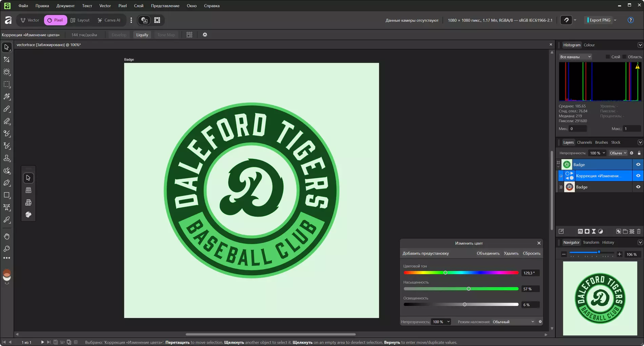Click Edit Layer pencil icon
Image resolution: width=644 pixels, height=346 pixels.
point(561,231)
